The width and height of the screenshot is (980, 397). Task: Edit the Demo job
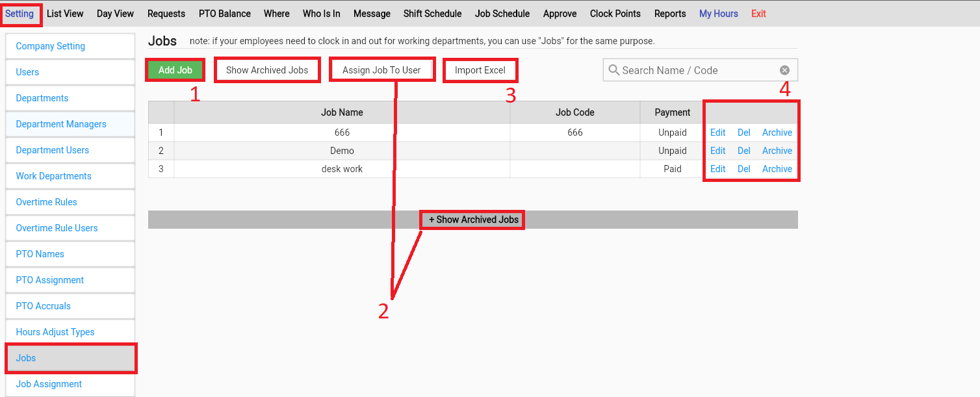(717, 151)
